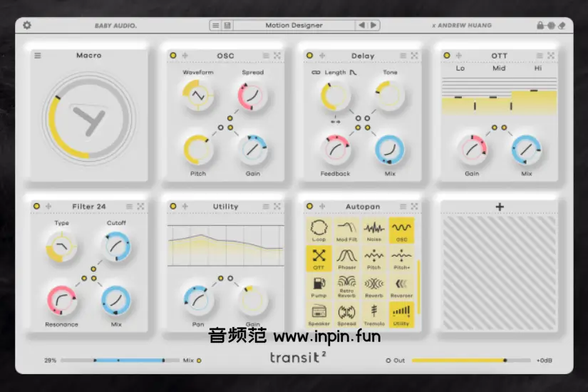
Task: Select the Noise effect tile
Action: [x=374, y=230]
